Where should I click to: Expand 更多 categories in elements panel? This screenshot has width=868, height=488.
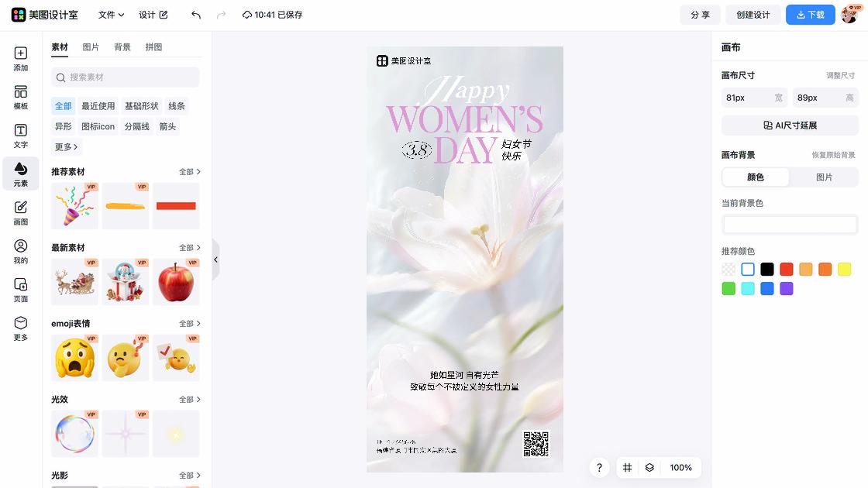click(x=66, y=146)
